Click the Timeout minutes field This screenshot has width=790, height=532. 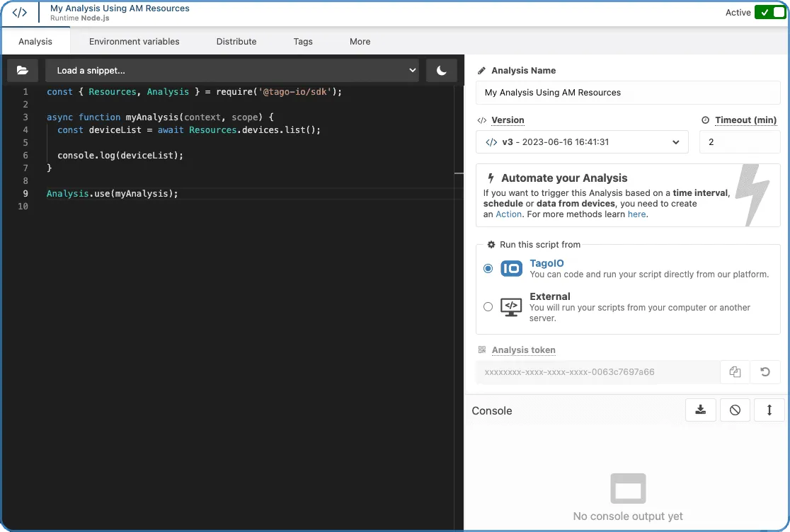tap(739, 142)
